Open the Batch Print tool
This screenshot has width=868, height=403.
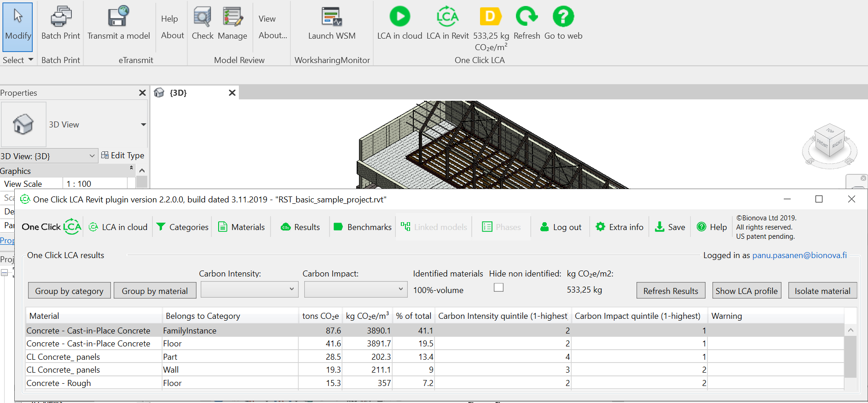61,23
